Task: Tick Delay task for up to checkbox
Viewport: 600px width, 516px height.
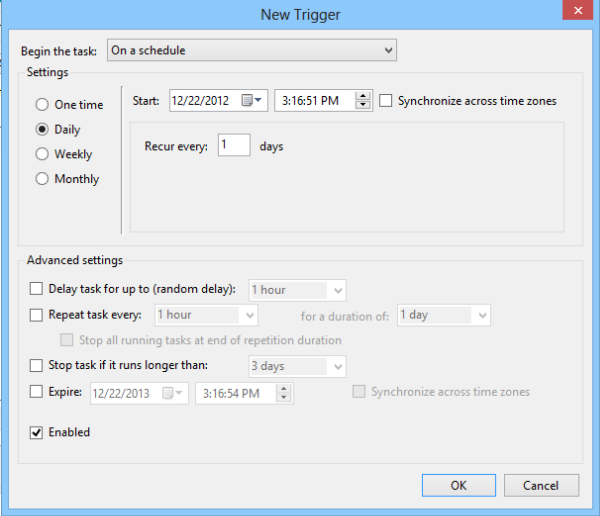Action: coord(36,289)
